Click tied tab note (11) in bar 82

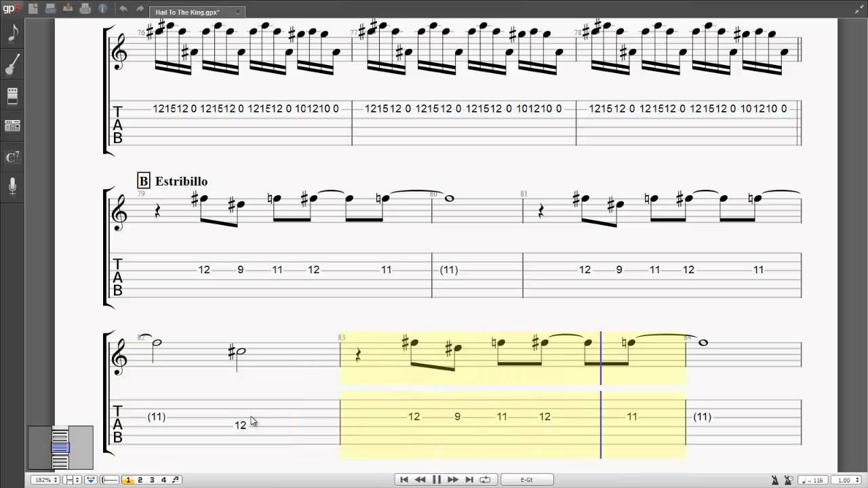(x=157, y=417)
